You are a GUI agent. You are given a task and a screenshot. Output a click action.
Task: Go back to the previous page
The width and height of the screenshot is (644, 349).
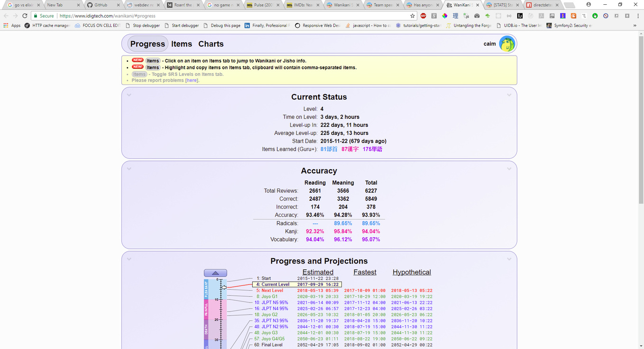pos(6,16)
